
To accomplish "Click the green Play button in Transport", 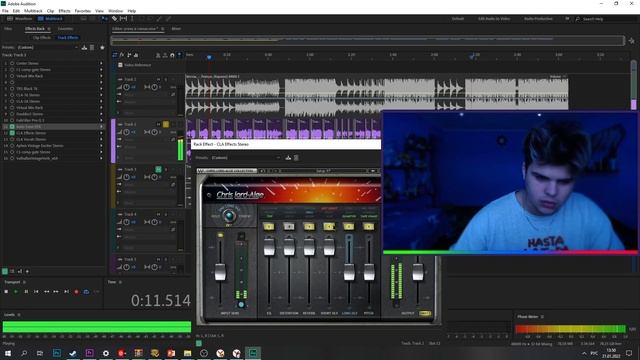I will [16, 291].
